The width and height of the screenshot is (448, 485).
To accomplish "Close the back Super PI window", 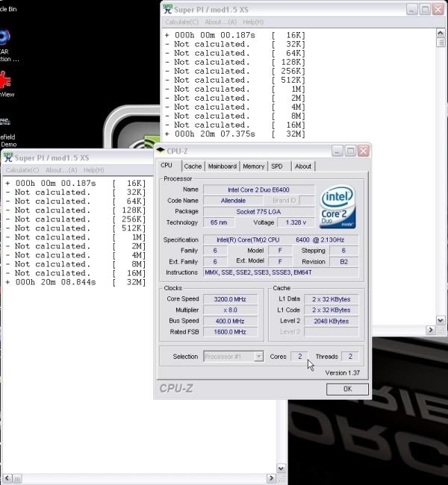I will click(438, 10).
